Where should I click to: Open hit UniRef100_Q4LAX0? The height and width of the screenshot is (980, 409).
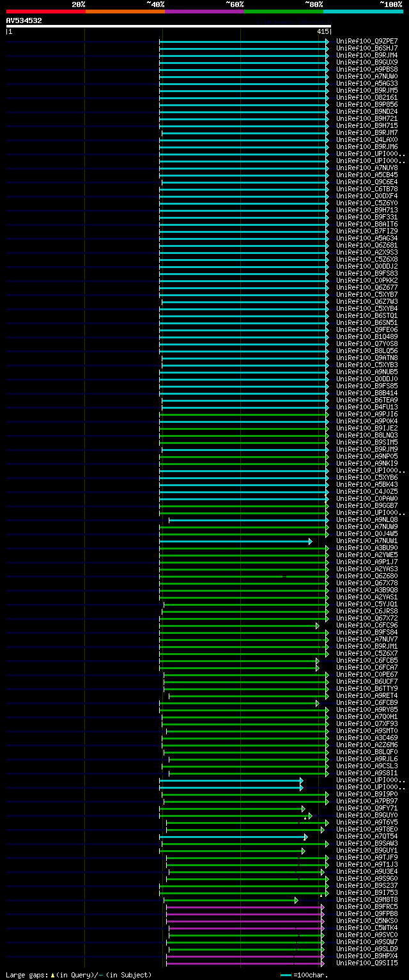click(367, 139)
